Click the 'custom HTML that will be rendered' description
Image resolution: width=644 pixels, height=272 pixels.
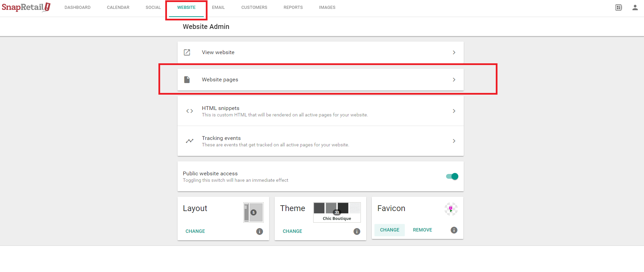click(285, 115)
